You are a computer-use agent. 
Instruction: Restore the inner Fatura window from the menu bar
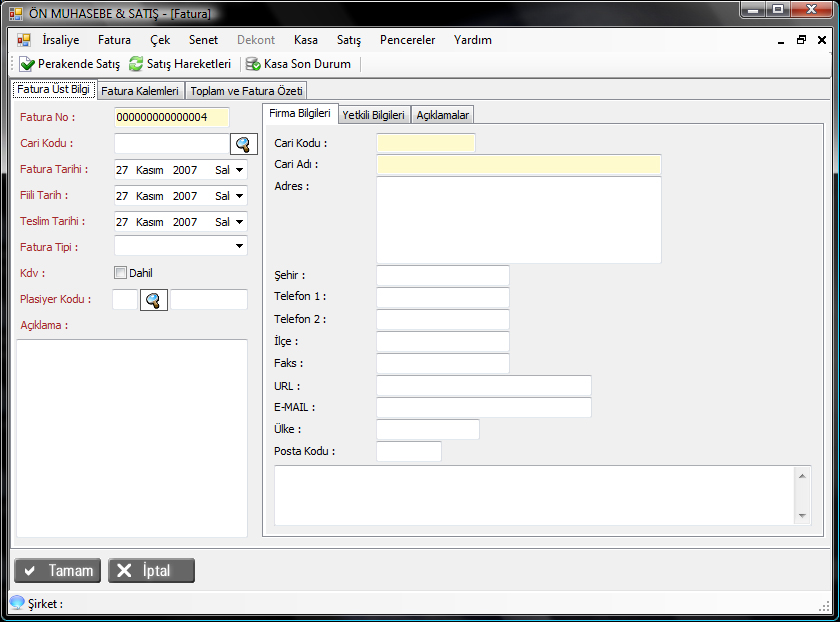click(x=801, y=40)
